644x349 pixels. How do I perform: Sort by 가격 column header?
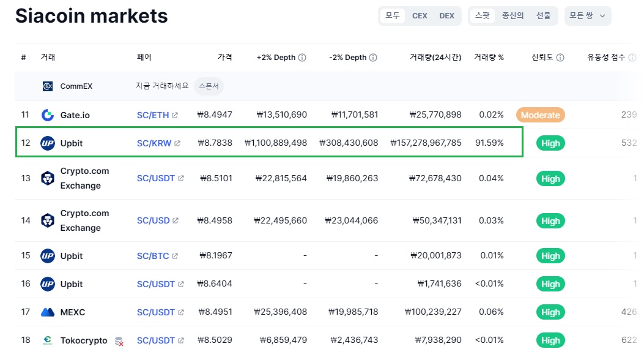pos(224,57)
